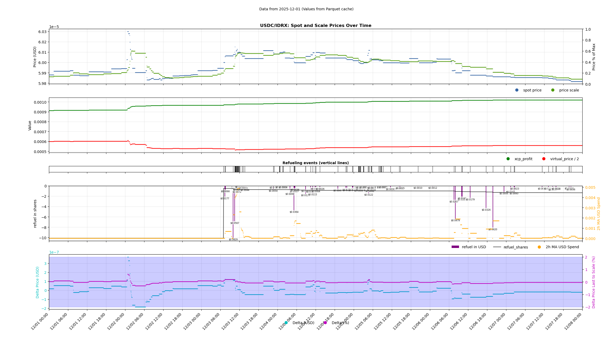The height and width of the screenshot is (364, 613).
Task: Click the green price scale legend marker
Action: pyautogui.click(x=553, y=90)
